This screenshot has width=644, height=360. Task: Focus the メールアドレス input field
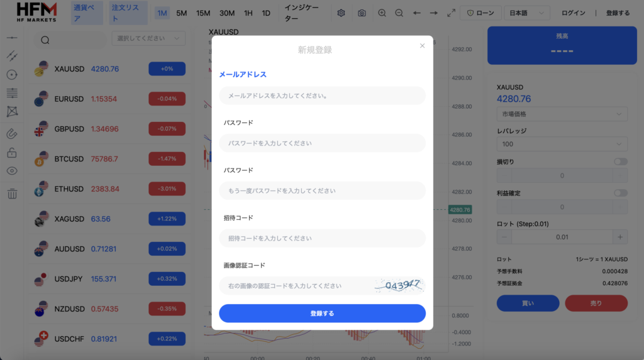pos(322,95)
